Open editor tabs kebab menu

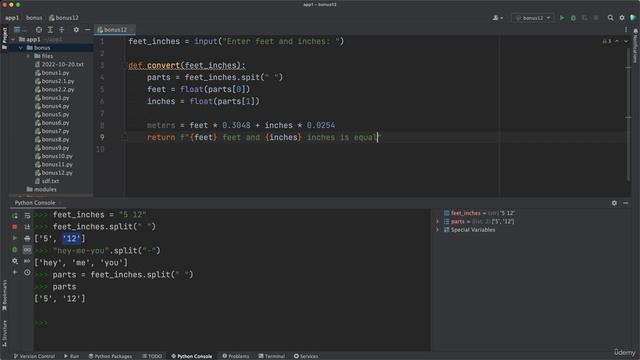[626, 30]
